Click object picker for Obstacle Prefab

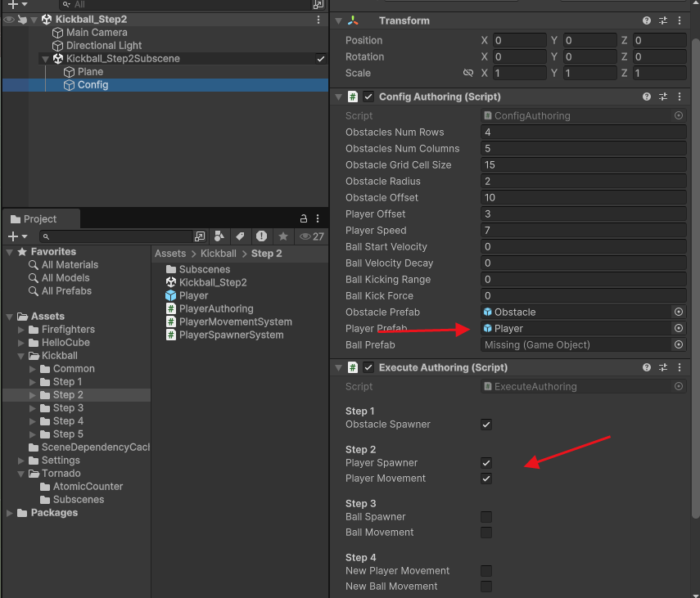679,312
